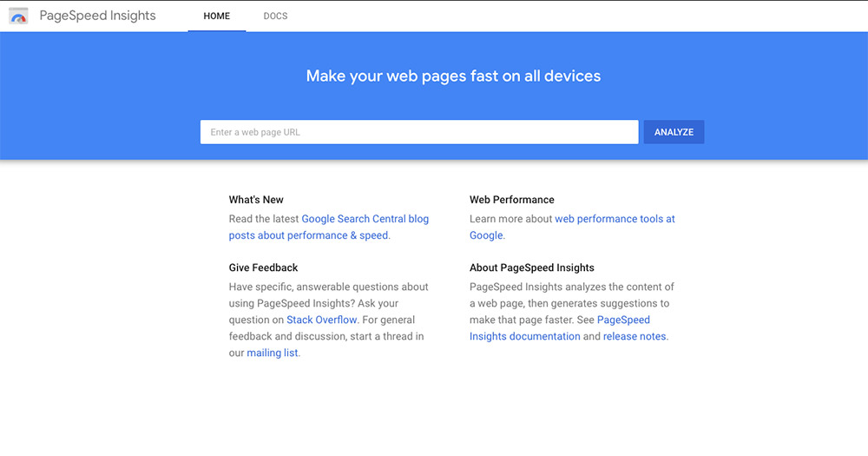Click the 'Give Feedback' heading
This screenshot has height=456, width=868.
click(263, 268)
